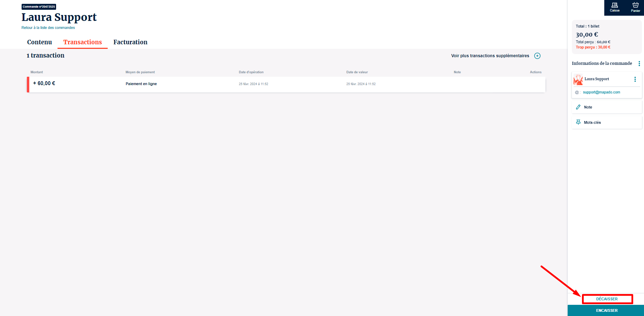Click the Commande n°20472525 badge
This screenshot has height=316, width=644.
pos(39,7)
